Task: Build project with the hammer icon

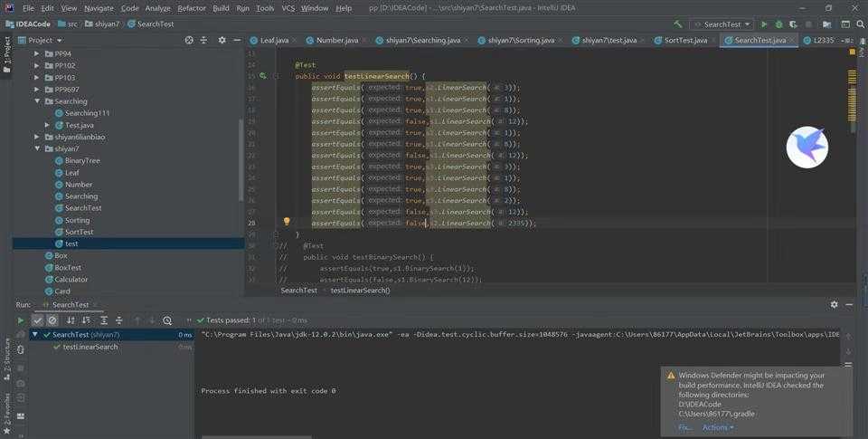Action: (x=678, y=24)
